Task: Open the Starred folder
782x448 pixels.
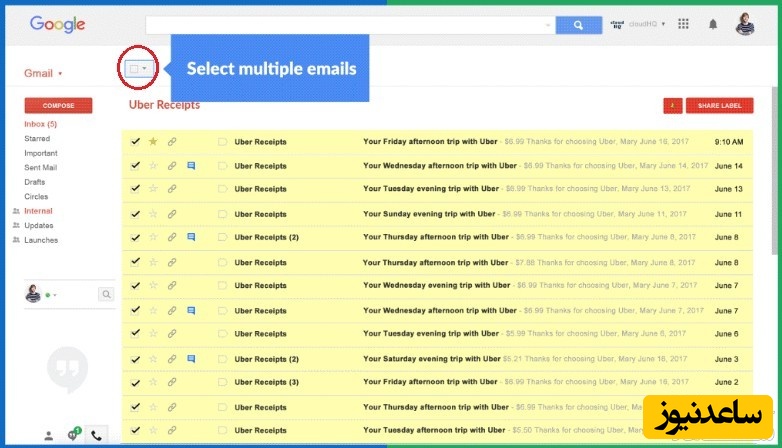Action: point(37,139)
